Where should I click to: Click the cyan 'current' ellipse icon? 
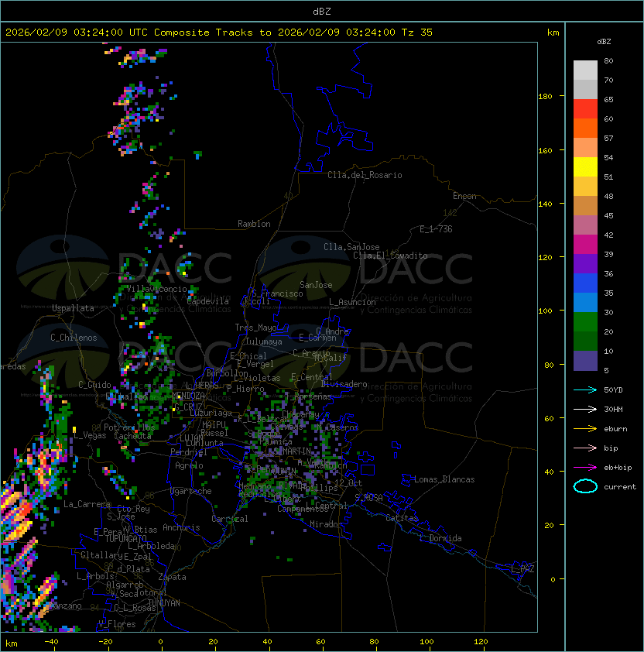[x=585, y=486]
